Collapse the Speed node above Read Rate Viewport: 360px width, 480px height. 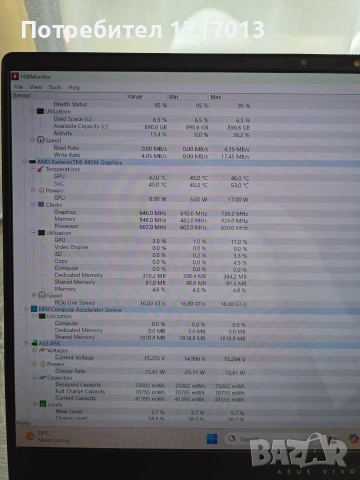32,140
